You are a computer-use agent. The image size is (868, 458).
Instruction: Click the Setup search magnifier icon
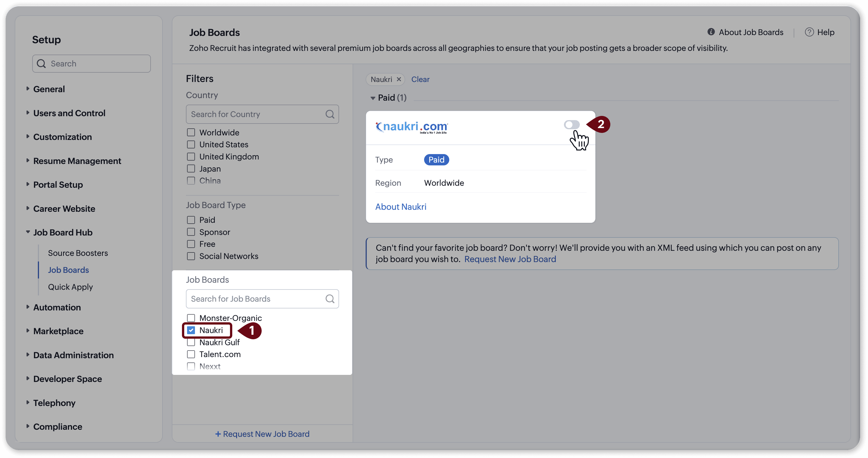[x=41, y=63]
